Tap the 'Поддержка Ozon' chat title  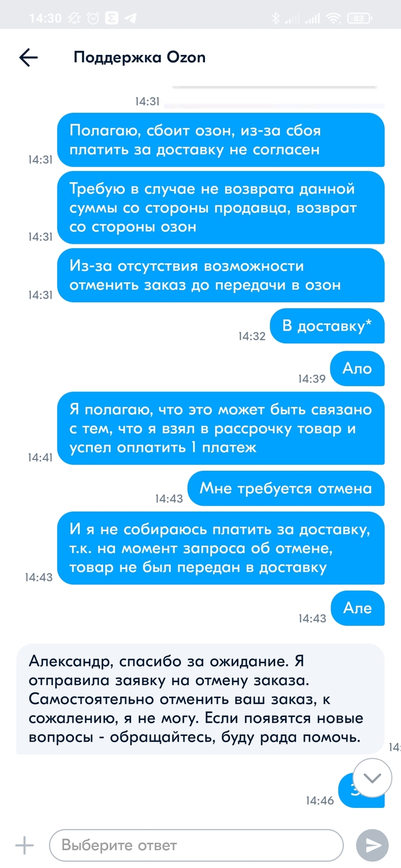point(139,57)
